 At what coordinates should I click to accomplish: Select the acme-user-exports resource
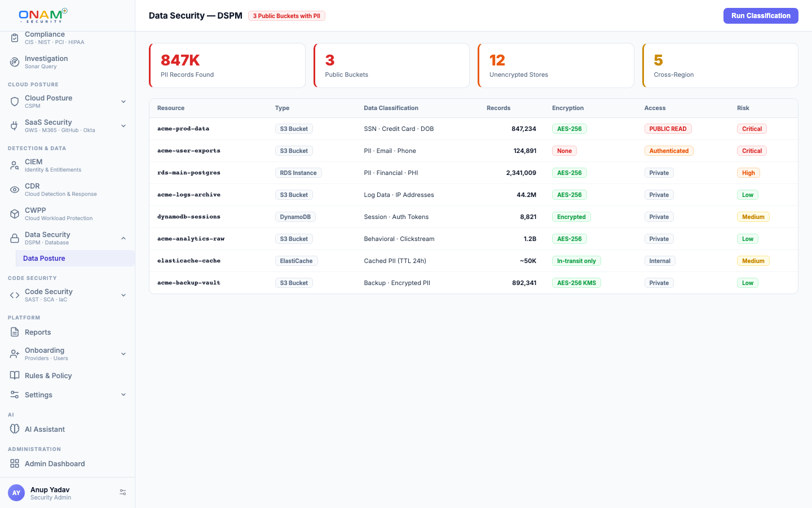click(189, 151)
